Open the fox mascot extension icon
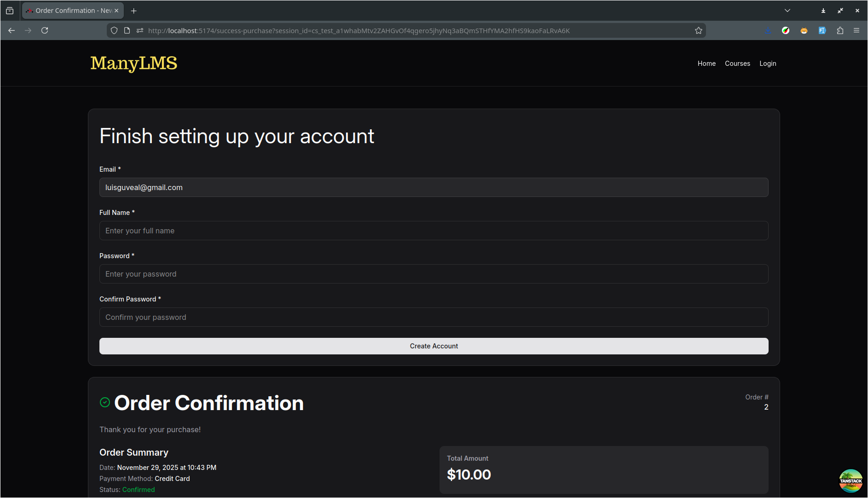Image resolution: width=868 pixels, height=498 pixels. (804, 30)
